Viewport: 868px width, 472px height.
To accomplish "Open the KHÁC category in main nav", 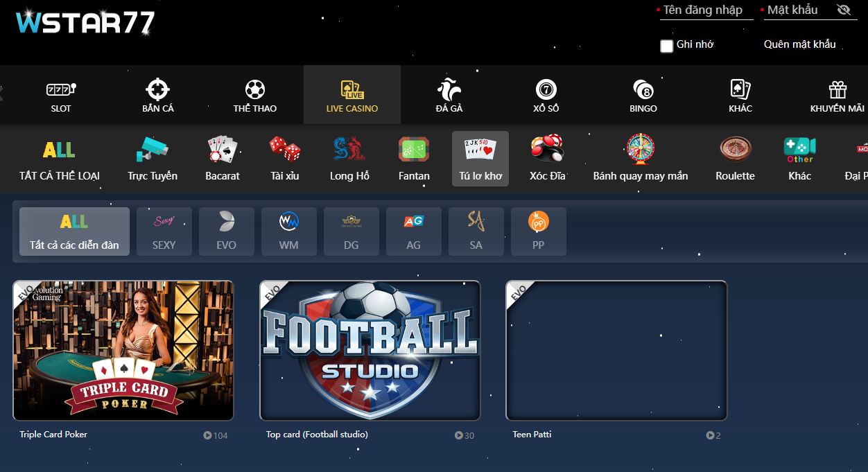I will click(x=740, y=96).
